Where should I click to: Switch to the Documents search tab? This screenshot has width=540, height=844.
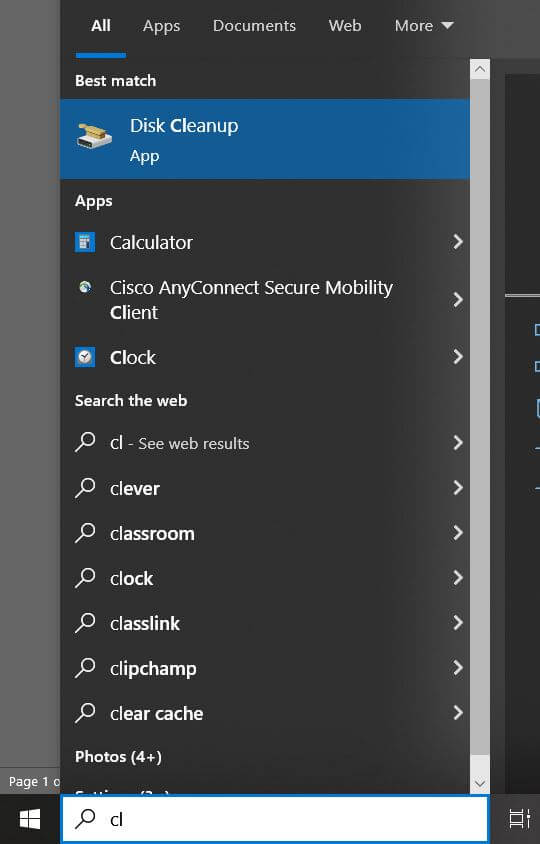point(254,26)
